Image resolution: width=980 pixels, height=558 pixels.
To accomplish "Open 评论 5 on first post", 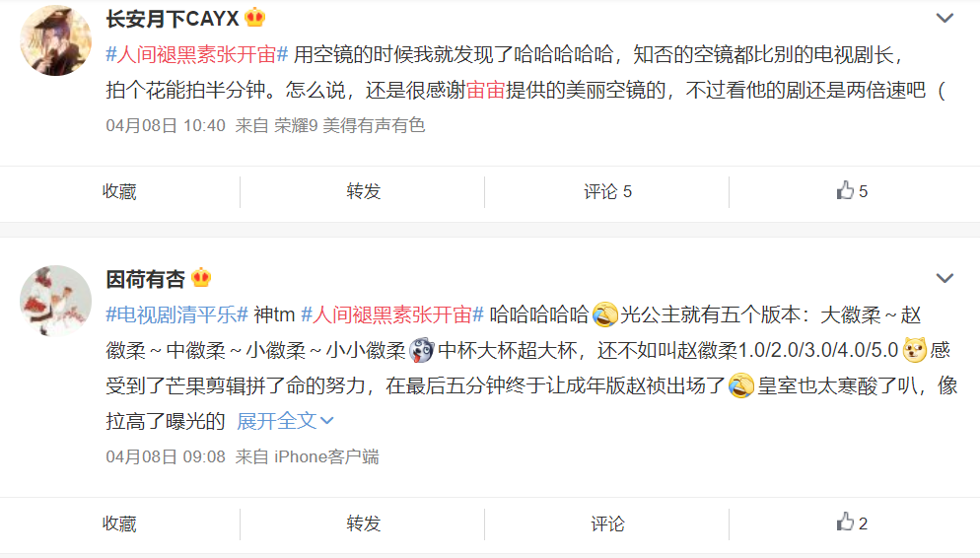I will [x=607, y=191].
